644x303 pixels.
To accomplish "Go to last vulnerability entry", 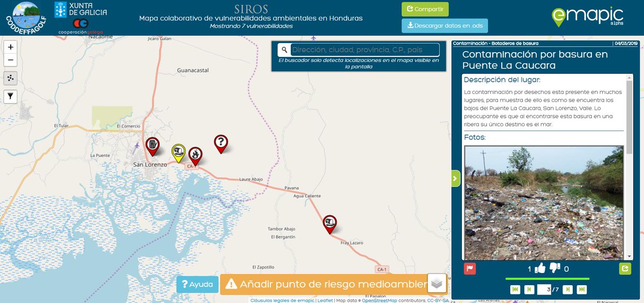I will [581, 290].
